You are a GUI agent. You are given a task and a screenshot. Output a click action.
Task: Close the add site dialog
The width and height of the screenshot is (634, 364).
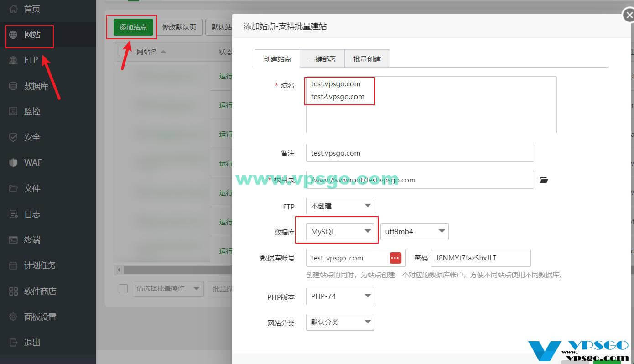coord(629,15)
